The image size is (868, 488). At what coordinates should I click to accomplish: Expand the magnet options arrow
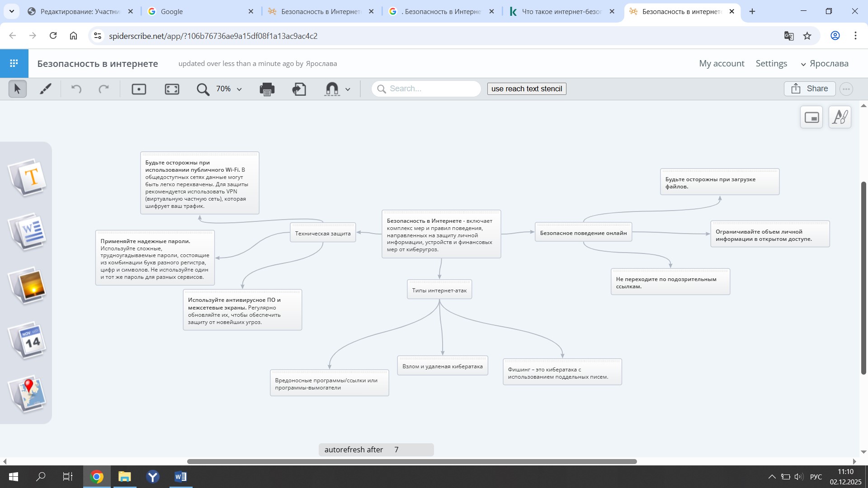348,89
